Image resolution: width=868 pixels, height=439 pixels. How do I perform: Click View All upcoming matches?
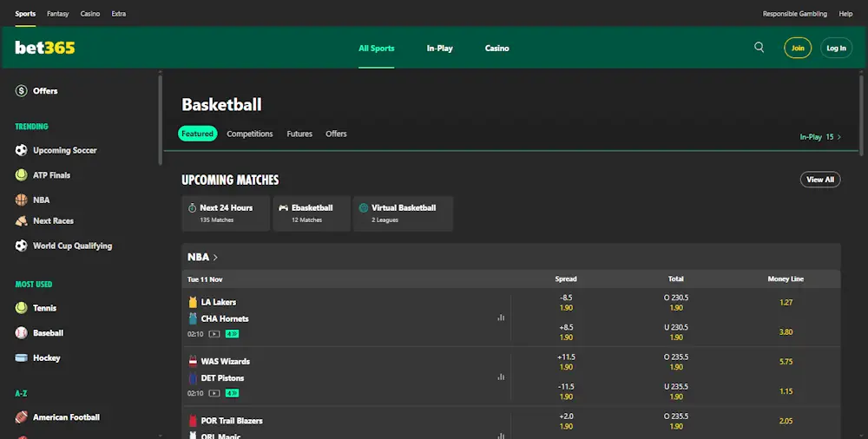[x=820, y=180]
